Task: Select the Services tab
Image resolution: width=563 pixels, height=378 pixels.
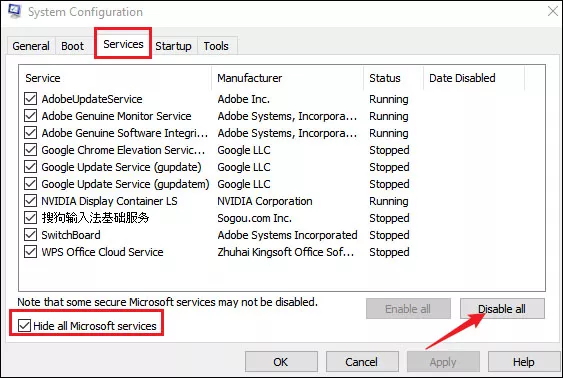Action: click(x=123, y=44)
